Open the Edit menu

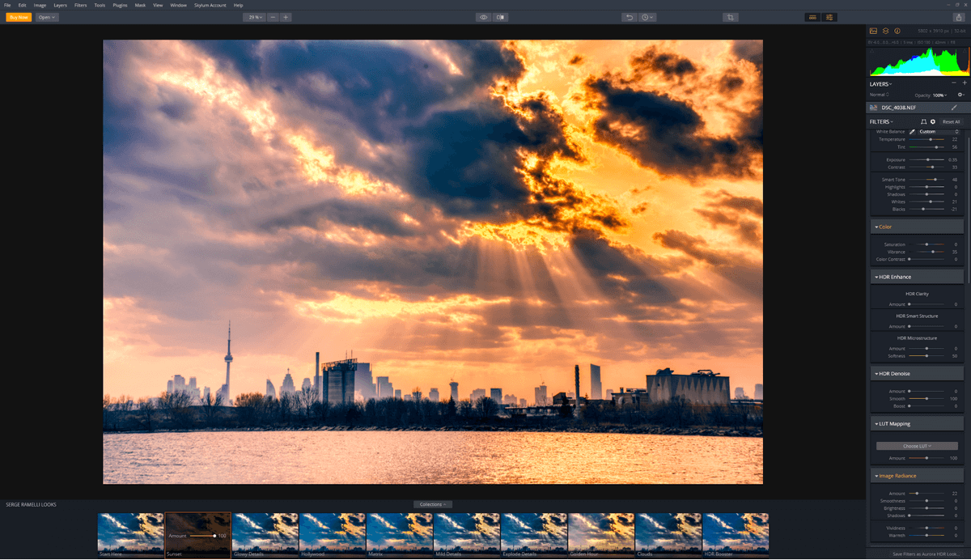23,5
